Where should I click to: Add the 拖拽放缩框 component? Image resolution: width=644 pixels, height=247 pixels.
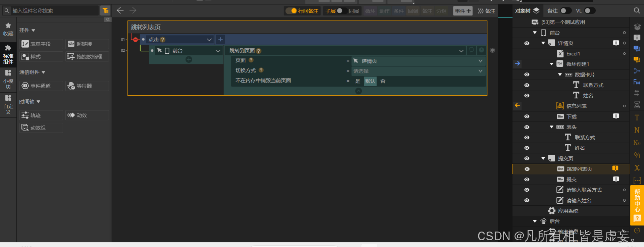click(x=87, y=57)
